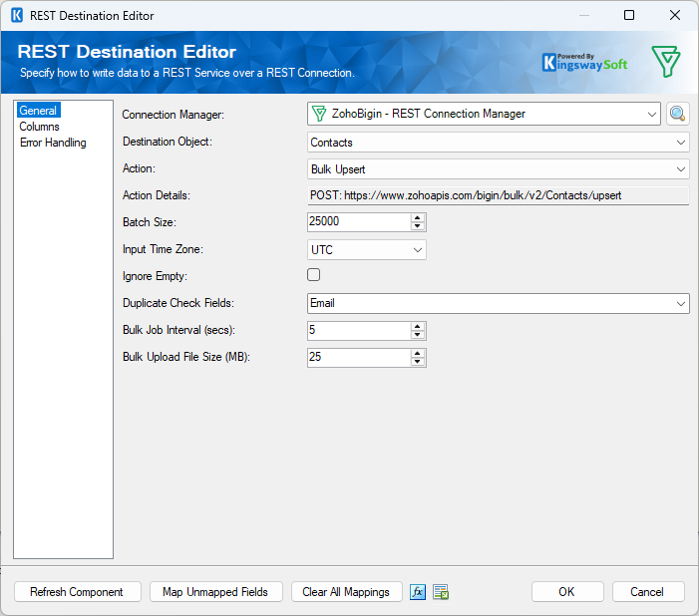Click the KingswaySoft logo in the banner

pyautogui.click(x=584, y=63)
